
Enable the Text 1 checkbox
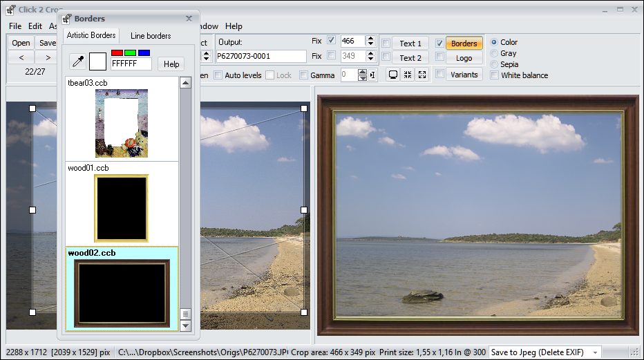click(386, 43)
